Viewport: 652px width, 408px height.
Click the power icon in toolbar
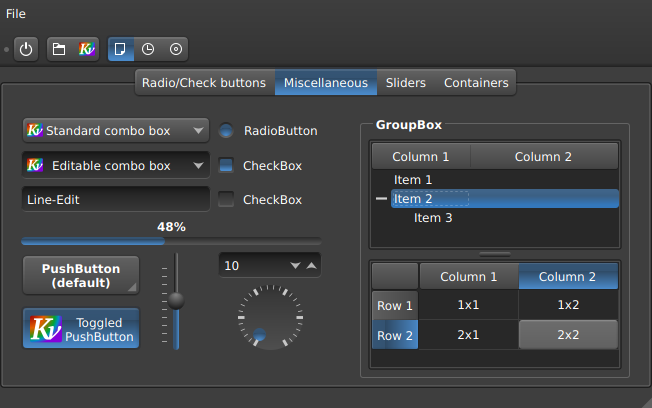26,48
